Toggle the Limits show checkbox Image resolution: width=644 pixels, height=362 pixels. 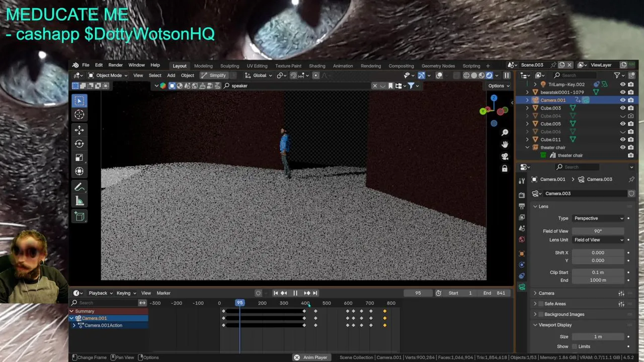pos(574,346)
